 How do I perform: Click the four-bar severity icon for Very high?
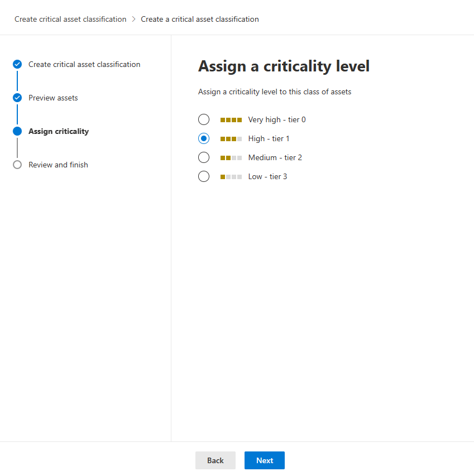point(231,120)
